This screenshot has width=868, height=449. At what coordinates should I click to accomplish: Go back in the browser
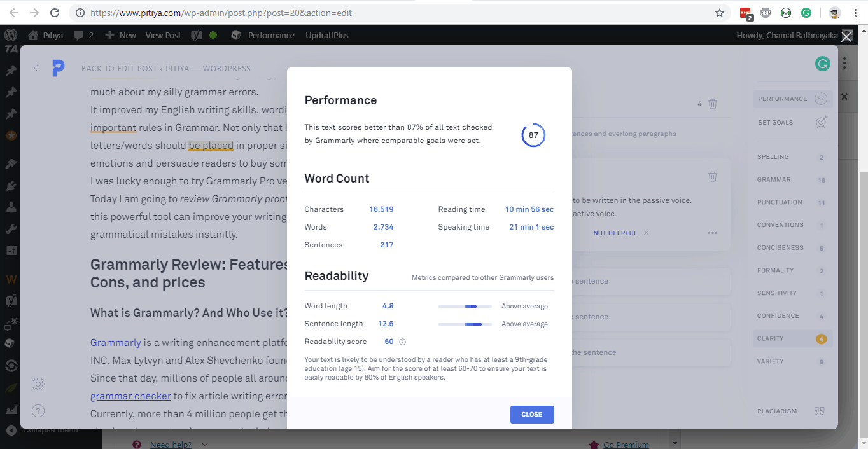[14, 13]
